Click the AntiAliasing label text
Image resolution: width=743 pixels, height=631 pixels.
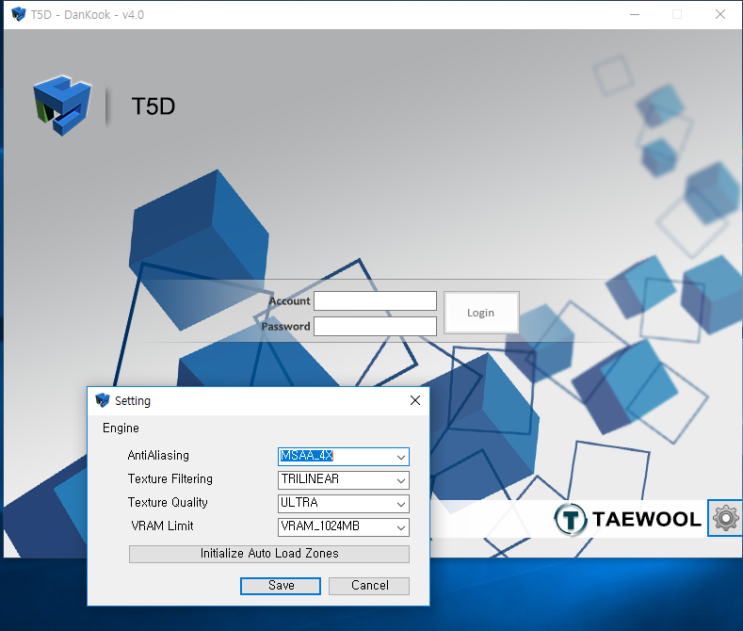(158, 456)
